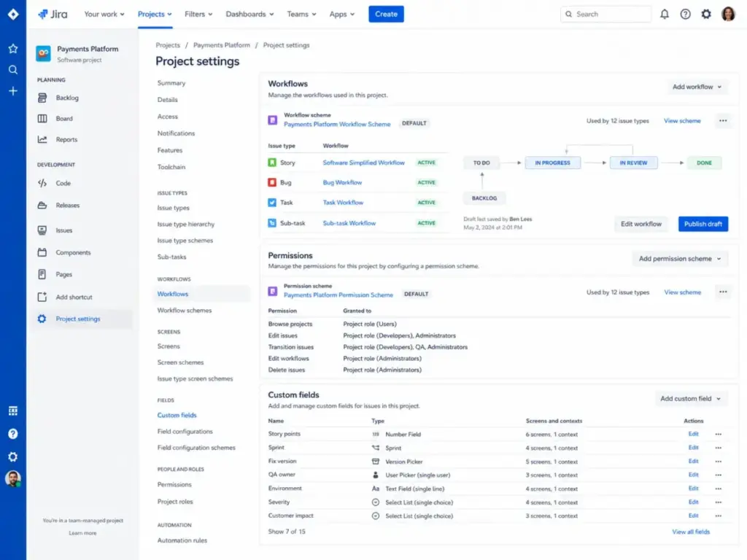Open starred items star icon in blue rail
This screenshot has height=560, width=747.
pos(13,49)
